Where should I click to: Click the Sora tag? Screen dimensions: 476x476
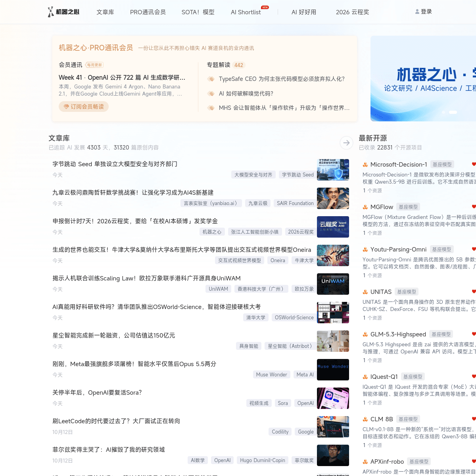click(283, 403)
